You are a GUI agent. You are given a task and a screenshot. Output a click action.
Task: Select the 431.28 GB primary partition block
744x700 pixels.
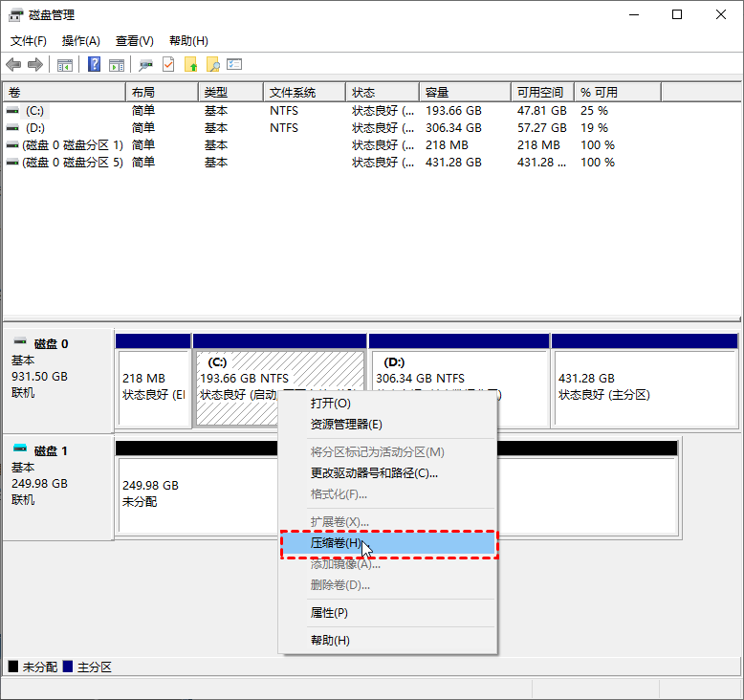[645, 381]
